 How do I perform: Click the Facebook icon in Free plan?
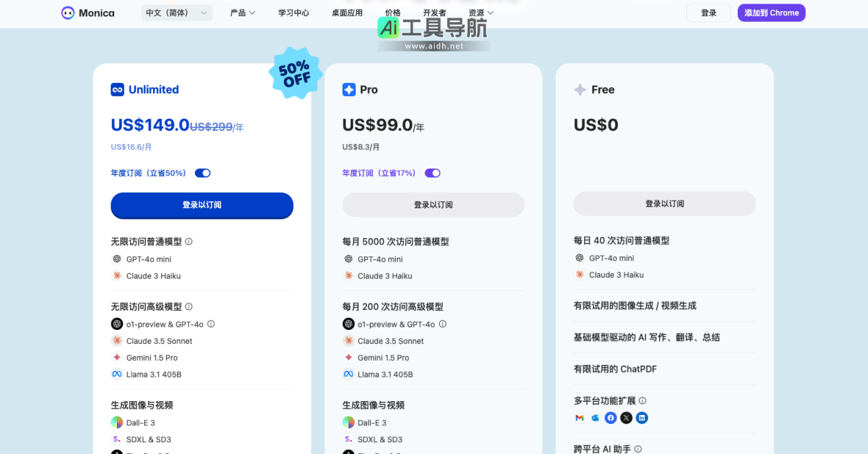tap(610, 418)
